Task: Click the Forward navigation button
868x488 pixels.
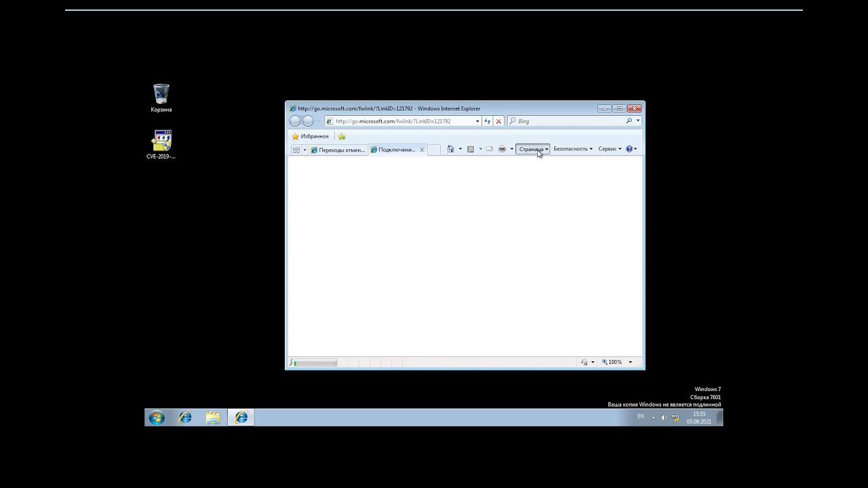Action: [308, 121]
